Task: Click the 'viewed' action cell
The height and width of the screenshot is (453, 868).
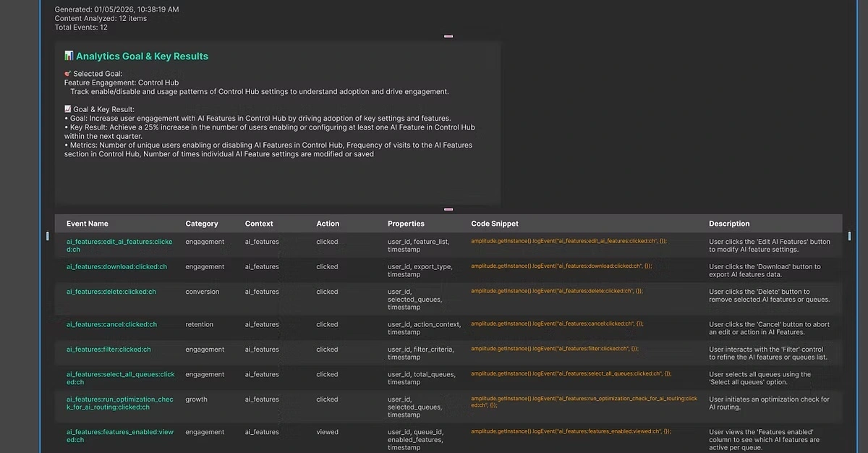Action: click(327, 432)
